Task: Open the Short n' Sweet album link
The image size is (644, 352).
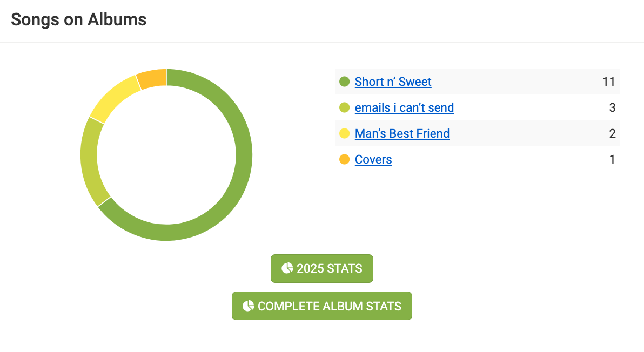Action: click(x=393, y=82)
